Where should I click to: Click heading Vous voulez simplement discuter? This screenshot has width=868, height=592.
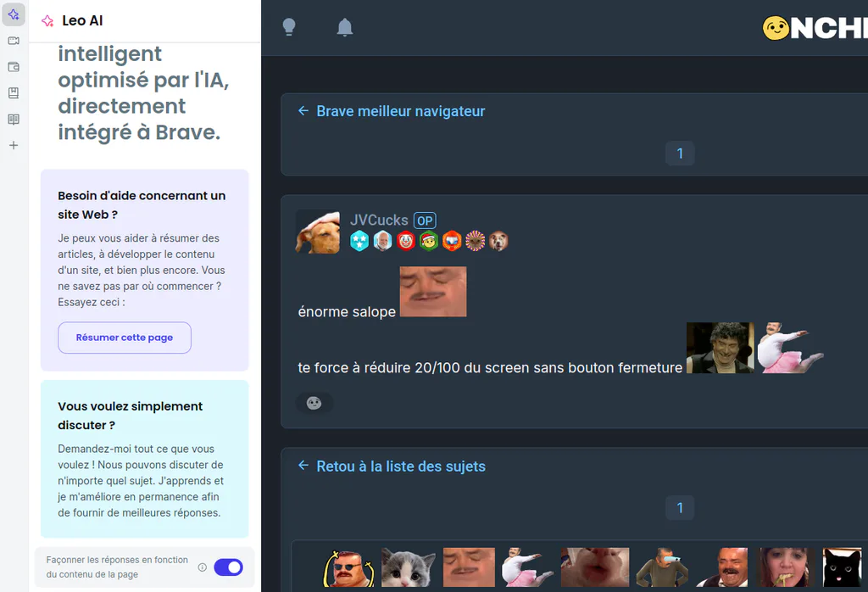click(x=130, y=416)
